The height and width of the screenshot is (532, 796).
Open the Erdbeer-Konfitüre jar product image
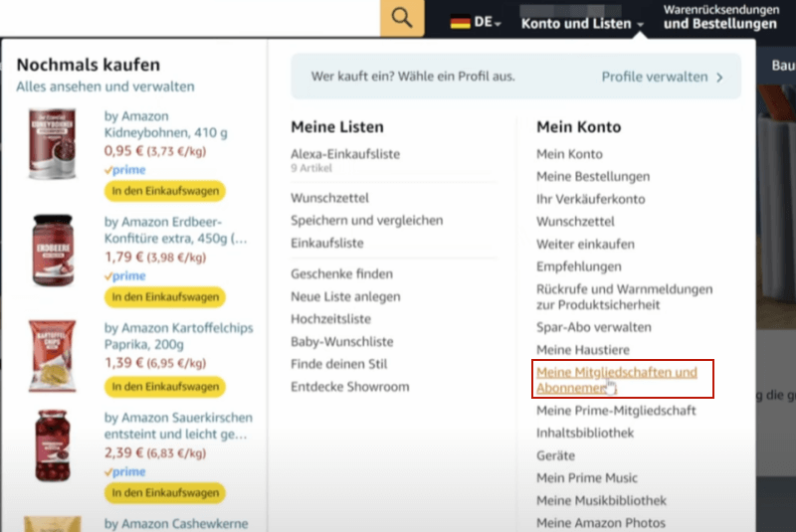click(54, 252)
